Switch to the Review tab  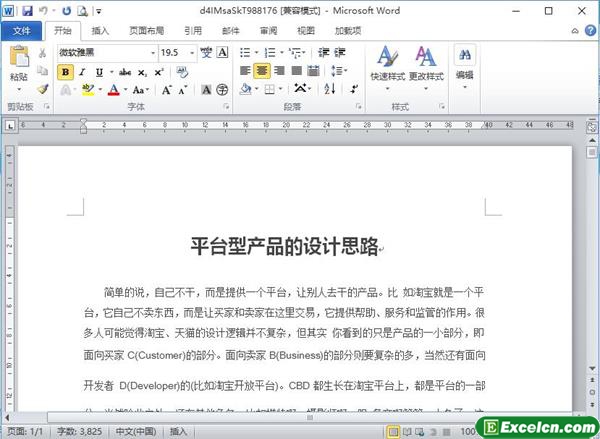(x=269, y=31)
